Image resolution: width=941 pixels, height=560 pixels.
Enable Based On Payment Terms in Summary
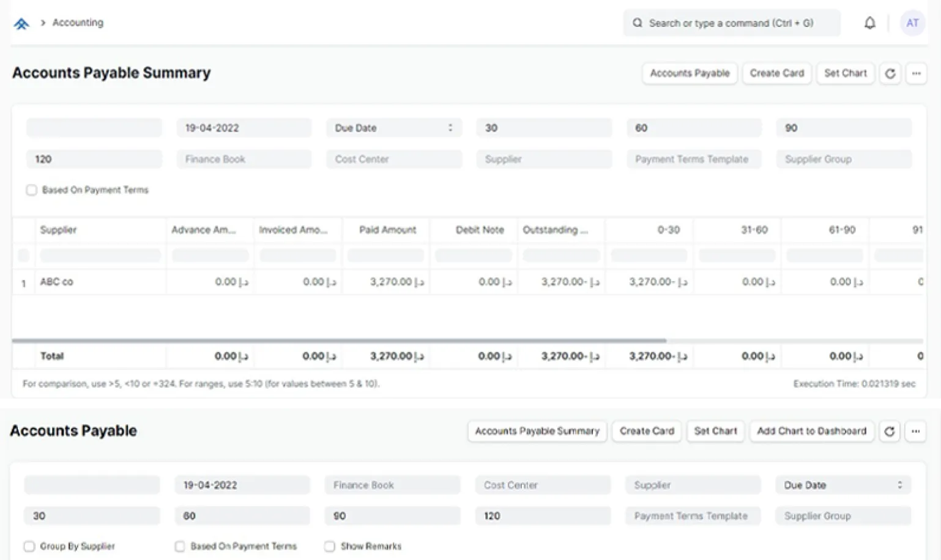click(x=32, y=190)
